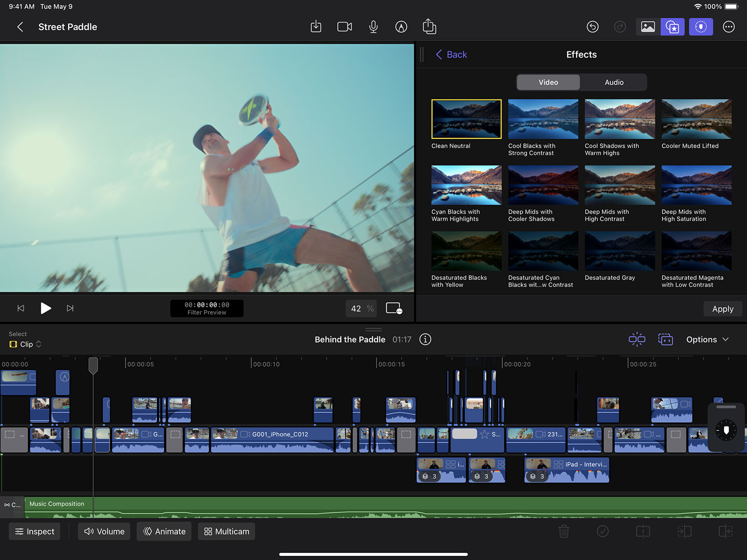Open the three-dot more menu
Viewport: 747px width, 560px height.
pos(729,27)
